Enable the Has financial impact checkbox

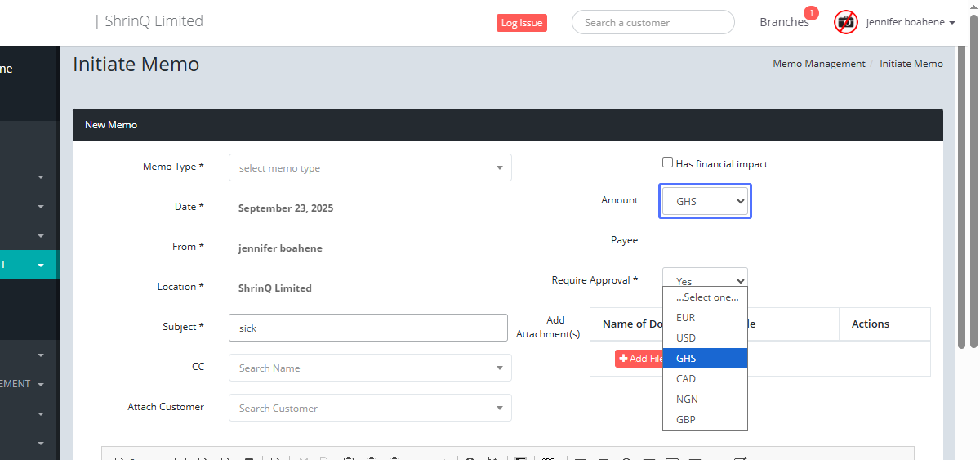(667, 163)
